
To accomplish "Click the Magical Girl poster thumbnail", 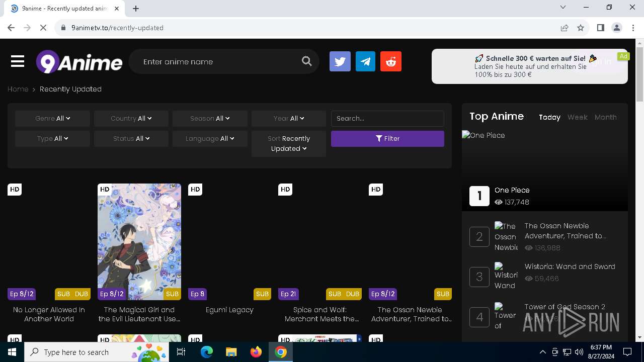I will (139, 242).
